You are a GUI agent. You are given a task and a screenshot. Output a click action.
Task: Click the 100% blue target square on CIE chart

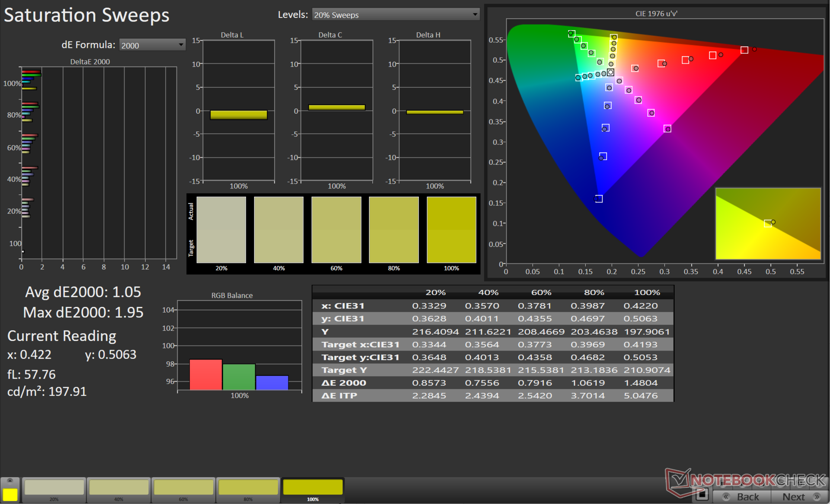coord(599,199)
